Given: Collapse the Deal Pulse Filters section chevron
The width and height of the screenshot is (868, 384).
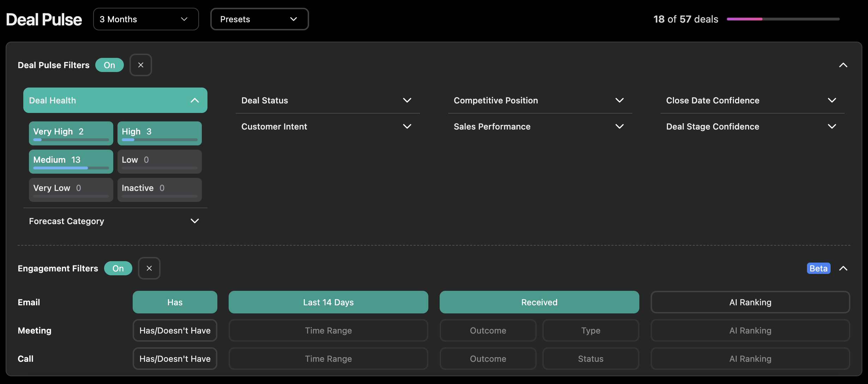Looking at the screenshot, I should coord(844,65).
